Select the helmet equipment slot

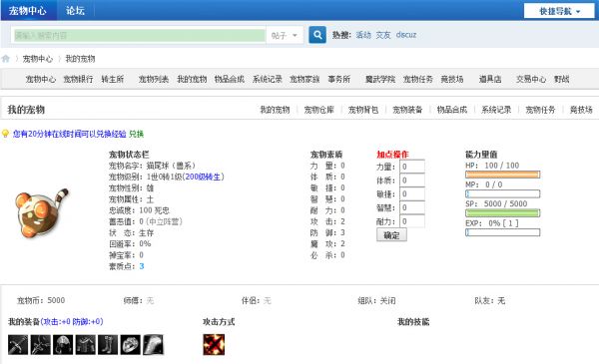coord(63,344)
